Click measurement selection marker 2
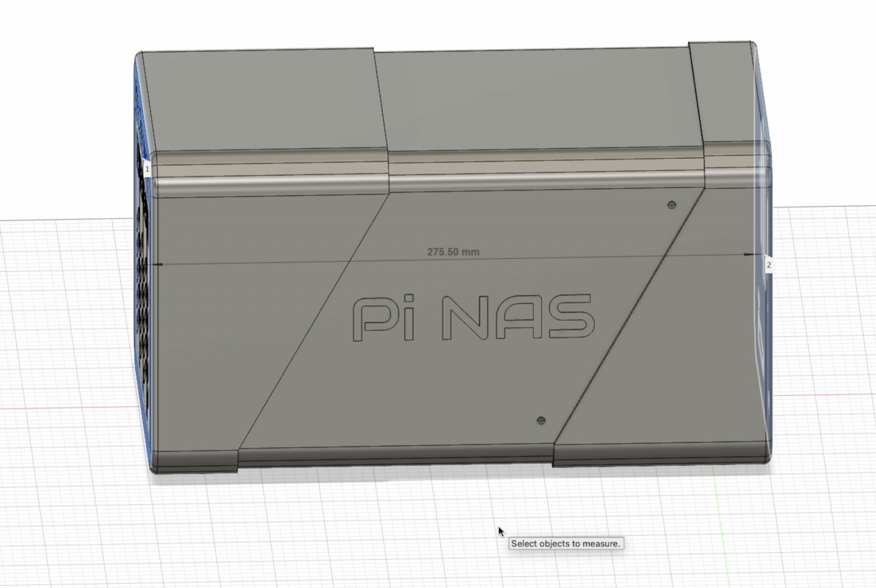This screenshot has width=876, height=588. tap(769, 265)
